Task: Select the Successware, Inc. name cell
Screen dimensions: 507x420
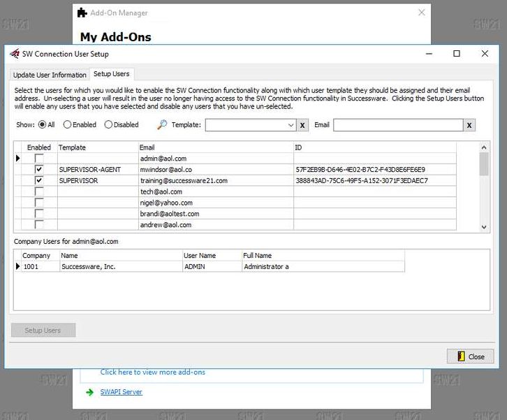Action: coord(122,267)
